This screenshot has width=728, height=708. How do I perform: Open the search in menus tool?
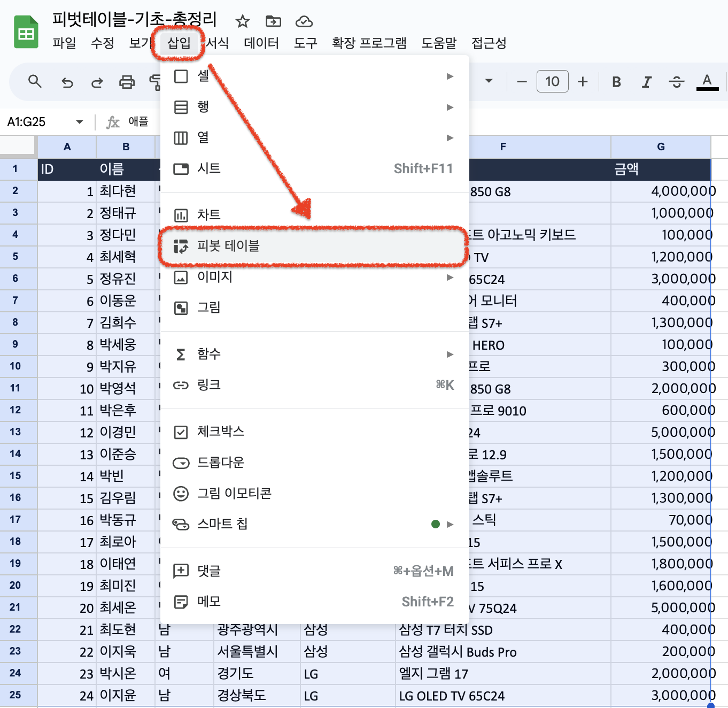click(35, 81)
